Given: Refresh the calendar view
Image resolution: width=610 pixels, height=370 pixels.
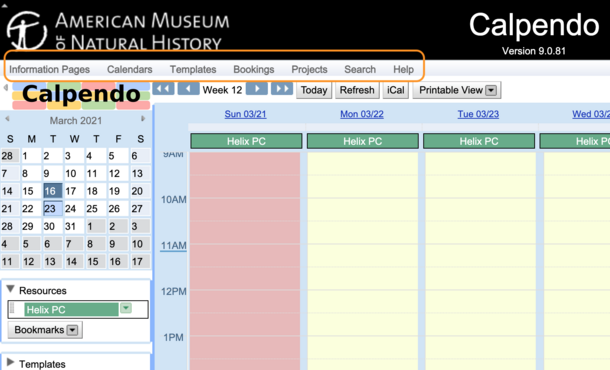Looking at the screenshot, I should point(357,90).
